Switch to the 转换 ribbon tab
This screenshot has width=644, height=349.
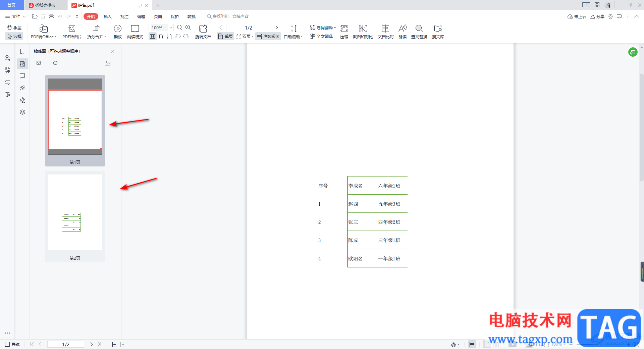tap(192, 16)
